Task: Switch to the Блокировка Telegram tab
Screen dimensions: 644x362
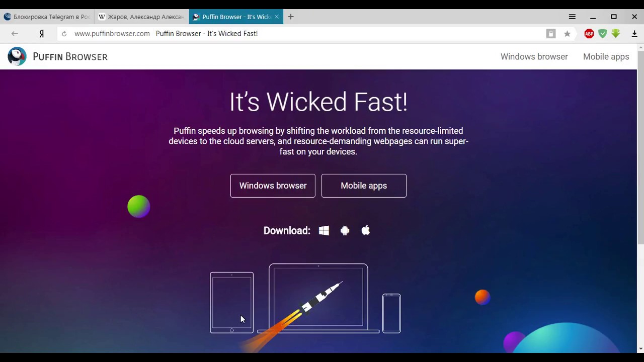Action: point(47,17)
